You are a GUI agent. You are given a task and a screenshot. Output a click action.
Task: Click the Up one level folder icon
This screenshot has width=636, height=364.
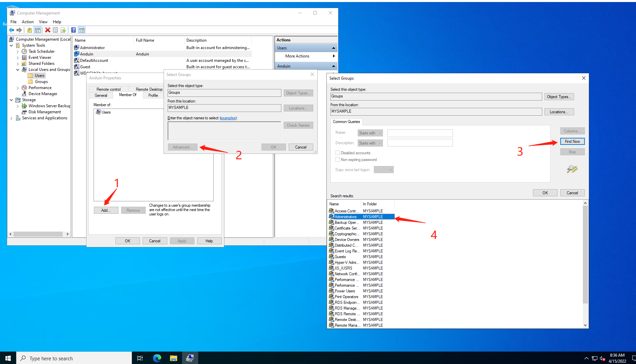point(30,30)
